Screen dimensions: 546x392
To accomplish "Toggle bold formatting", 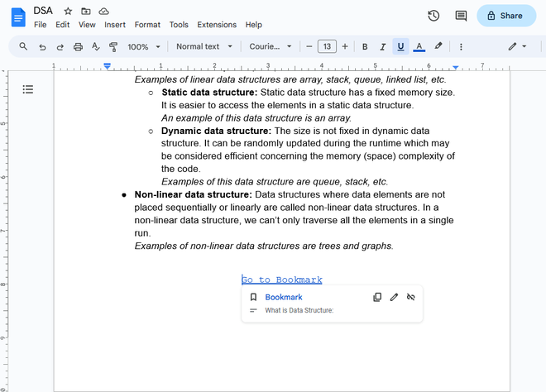I will click(365, 46).
